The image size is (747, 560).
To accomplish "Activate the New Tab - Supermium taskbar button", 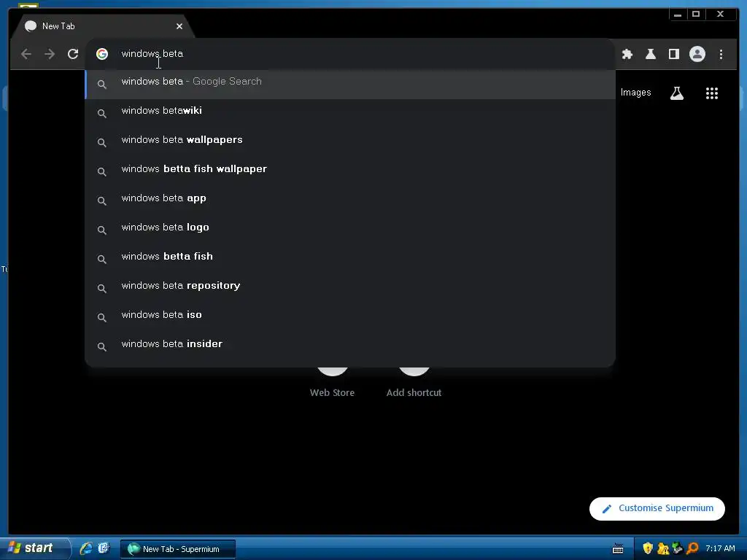I will (177, 549).
